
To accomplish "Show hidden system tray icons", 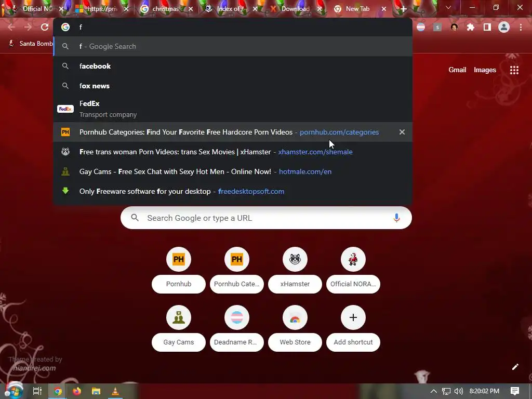I will click(434, 391).
